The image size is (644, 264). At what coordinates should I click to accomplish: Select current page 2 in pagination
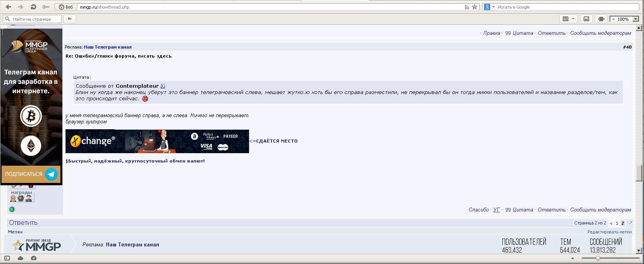click(x=622, y=223)
